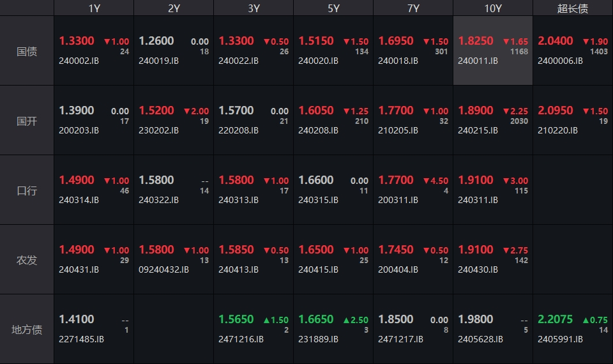Screen dimensions: 613x364
Task: Open the highlighted 240011.IB 10Y treasury cell
Action: [x=492, y=51]
